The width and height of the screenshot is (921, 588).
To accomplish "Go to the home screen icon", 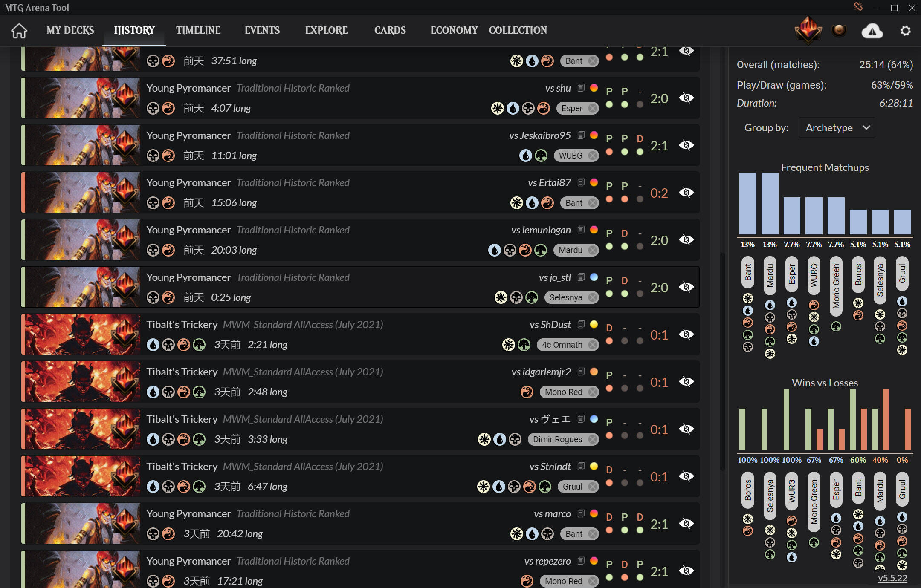I will point(19,31).
